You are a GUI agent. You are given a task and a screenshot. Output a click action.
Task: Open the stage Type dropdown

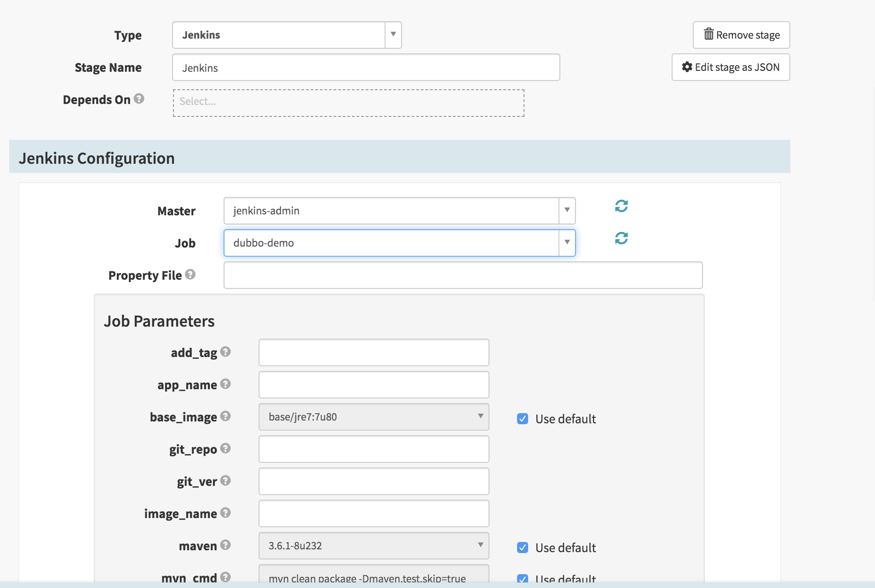[287, 35]
